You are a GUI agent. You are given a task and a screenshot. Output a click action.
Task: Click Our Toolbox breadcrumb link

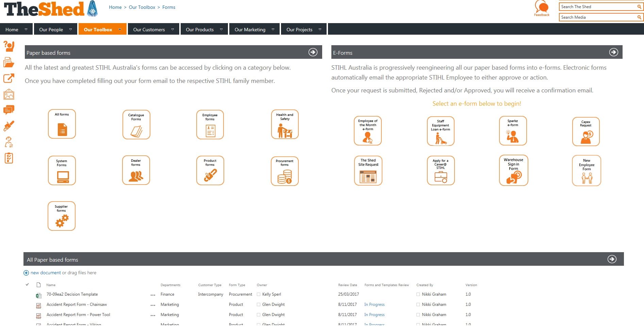pyautogui.click(x=142, y=7)
